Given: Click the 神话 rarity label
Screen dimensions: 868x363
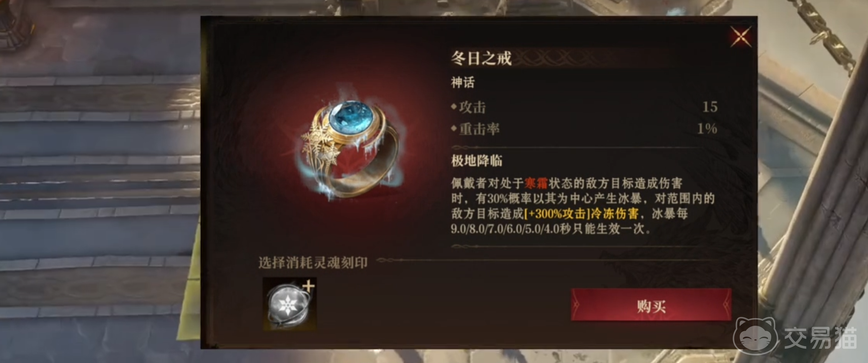Looking at the screenshot, I should click(463, 83).
